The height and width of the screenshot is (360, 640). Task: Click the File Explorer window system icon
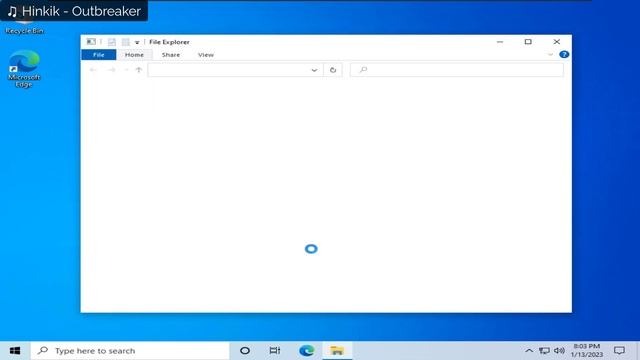[x=91, y=42]
